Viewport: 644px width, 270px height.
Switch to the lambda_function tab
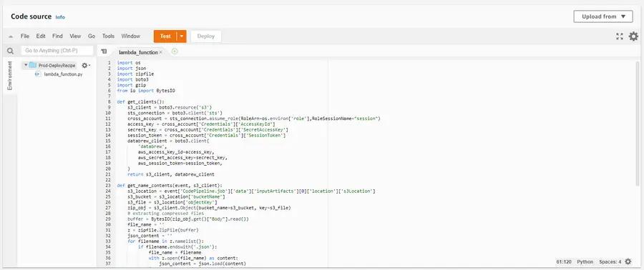(138, 52)
